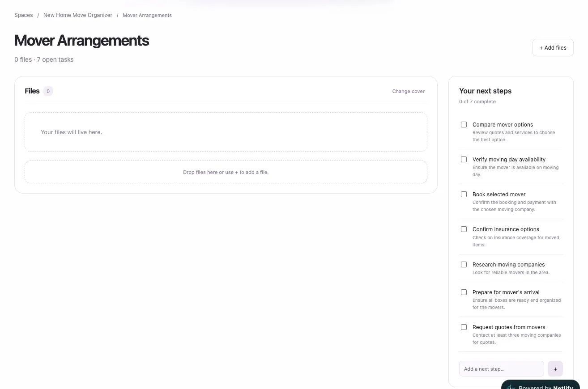
Task: Click Change cover in Files panel
Action: 408,91
